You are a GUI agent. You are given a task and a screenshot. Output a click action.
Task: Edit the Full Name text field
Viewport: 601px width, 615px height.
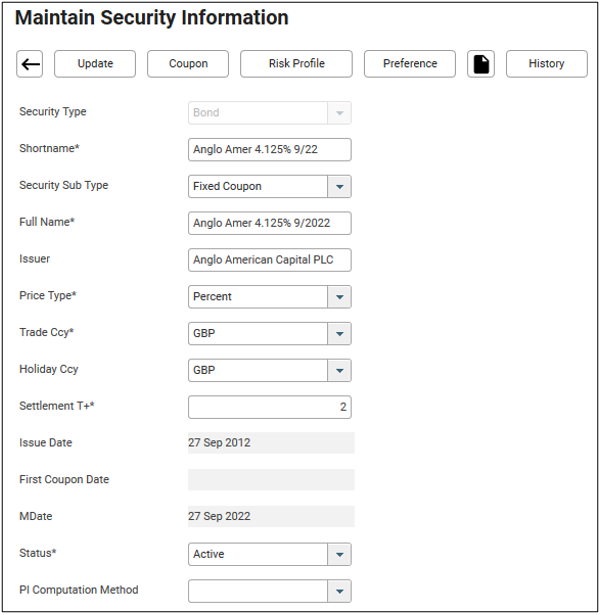(x=270, y=223)
